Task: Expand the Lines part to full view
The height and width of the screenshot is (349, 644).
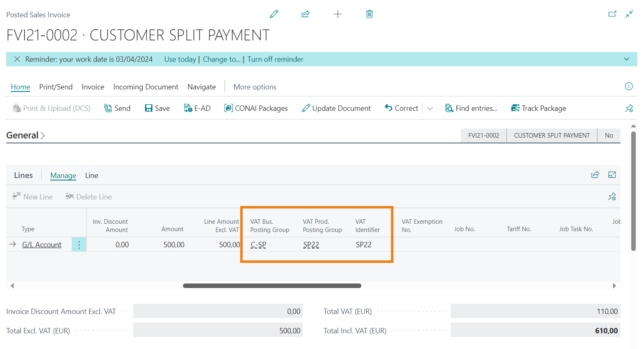Action: 612,175
